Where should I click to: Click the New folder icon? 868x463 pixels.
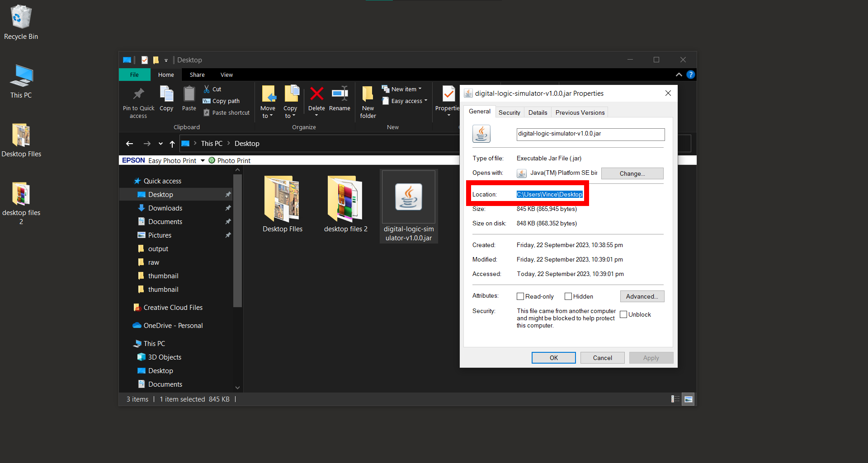pyautogui.click(x=368, y=99)
